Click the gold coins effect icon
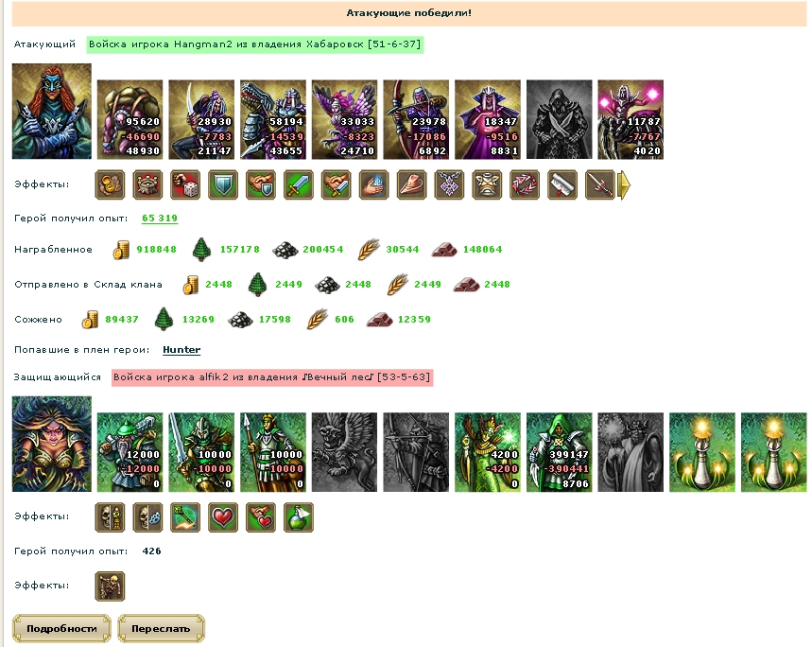This screenshot has width=812, height=647. (x=110, y=184)
